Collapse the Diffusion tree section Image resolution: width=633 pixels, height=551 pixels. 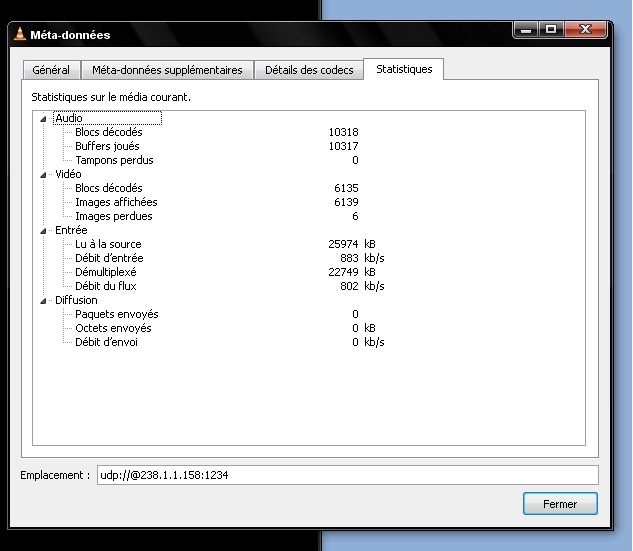pyautogui.click(x=43, y=300)
